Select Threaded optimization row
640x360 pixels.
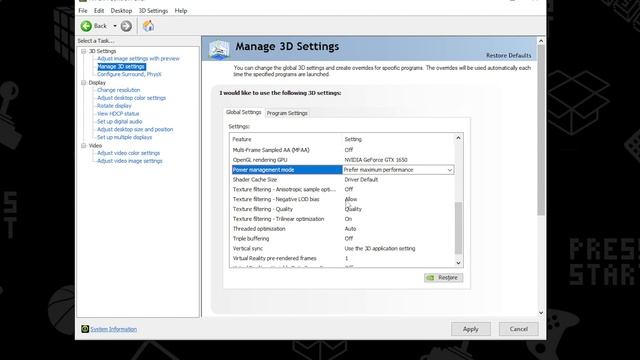[x=343, y=229]
